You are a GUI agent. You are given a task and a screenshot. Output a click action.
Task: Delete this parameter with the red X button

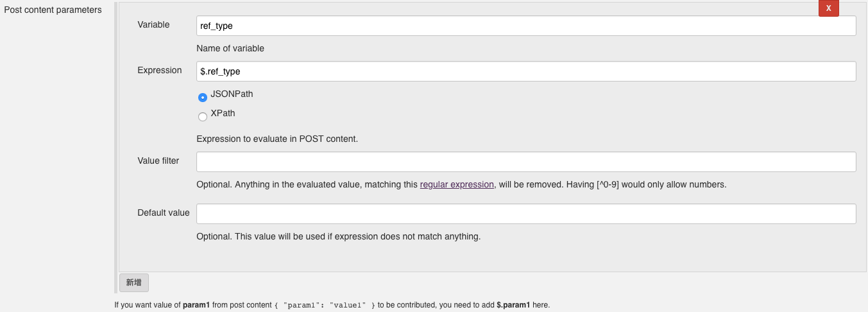(828, 8)
